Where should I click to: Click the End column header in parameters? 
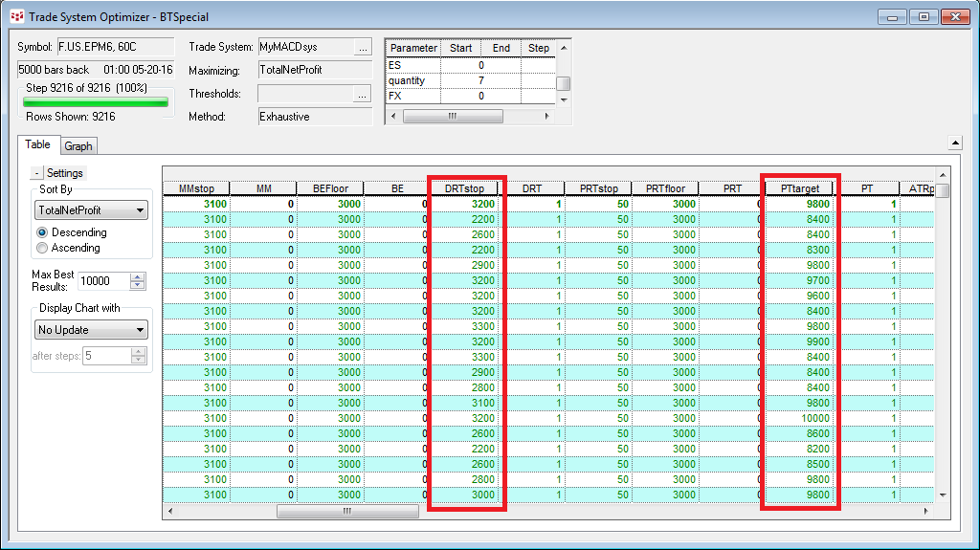point(501,48)
